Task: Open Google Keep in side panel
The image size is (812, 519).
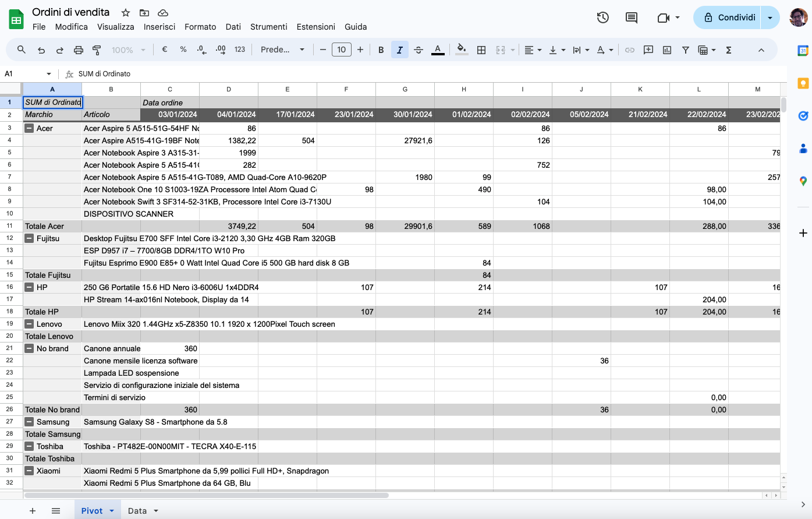Action: [x=803, y=83]
